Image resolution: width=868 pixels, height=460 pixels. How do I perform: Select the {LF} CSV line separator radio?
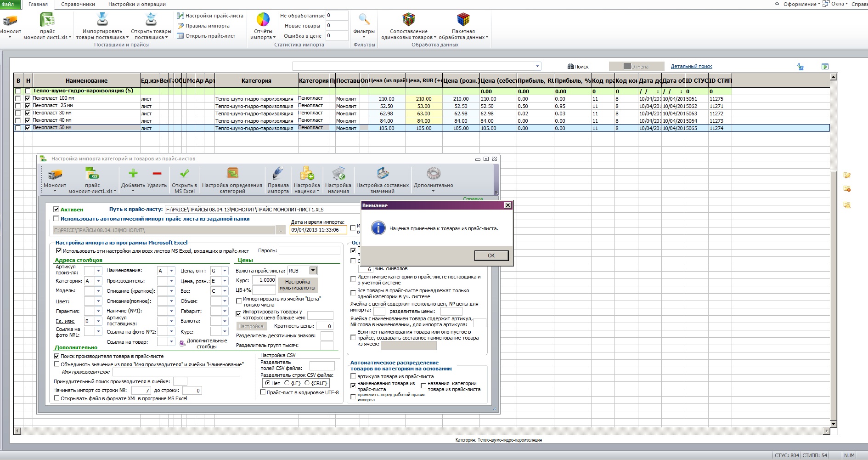pyautogui.click(x=287, y=383)
